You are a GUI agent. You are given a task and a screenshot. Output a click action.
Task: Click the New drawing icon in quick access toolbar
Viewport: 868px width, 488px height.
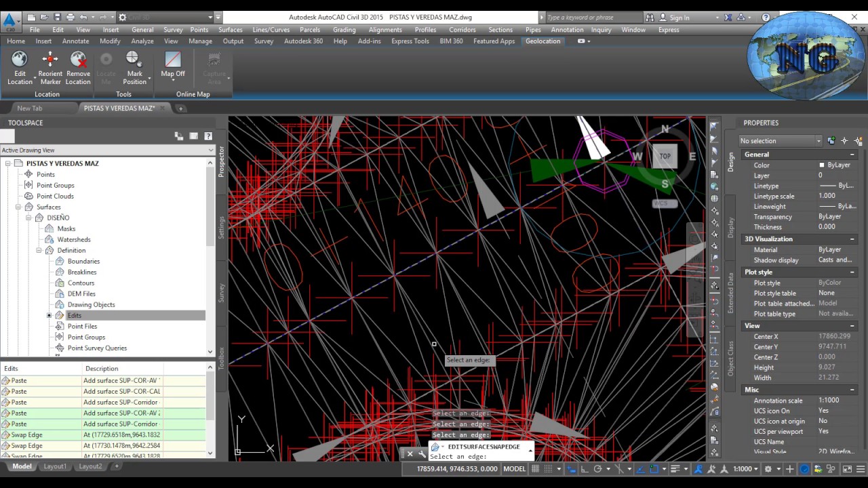[32, 17]
